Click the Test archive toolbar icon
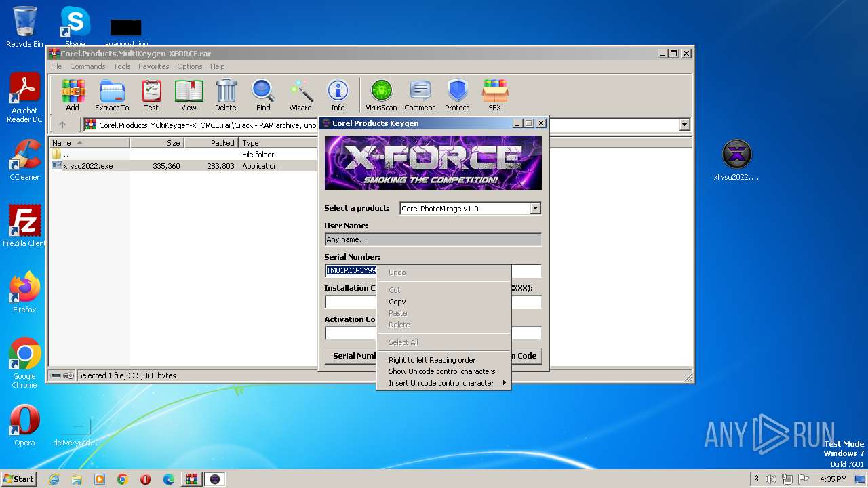 [x=151, y=95]
